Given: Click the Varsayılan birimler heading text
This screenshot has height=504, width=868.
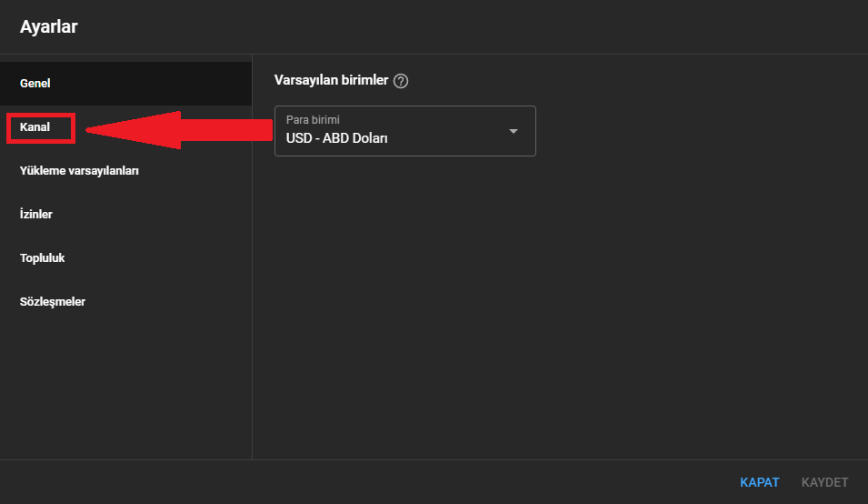Looking at the screenshot, I should coord(331,80).
